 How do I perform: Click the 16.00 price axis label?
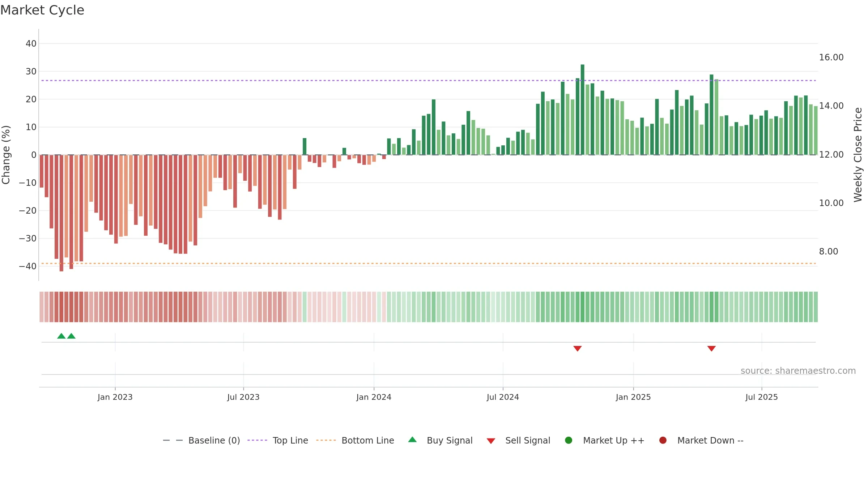click(x=831, y=57)
